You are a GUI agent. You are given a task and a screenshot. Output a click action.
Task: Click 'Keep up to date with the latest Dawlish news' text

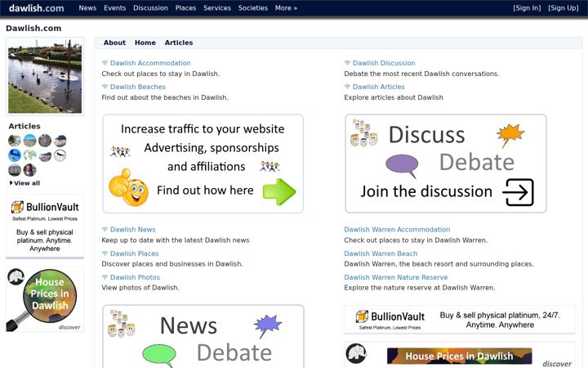[x=176, y=240]
